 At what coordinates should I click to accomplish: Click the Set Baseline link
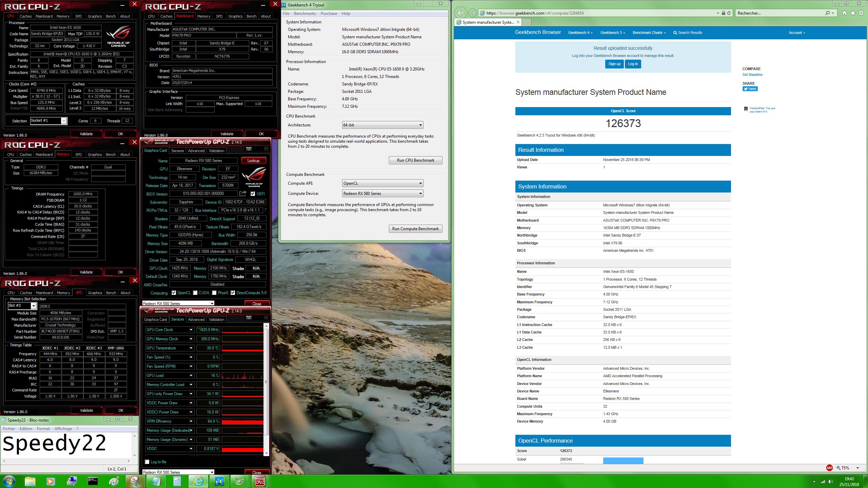pos(752,75)
